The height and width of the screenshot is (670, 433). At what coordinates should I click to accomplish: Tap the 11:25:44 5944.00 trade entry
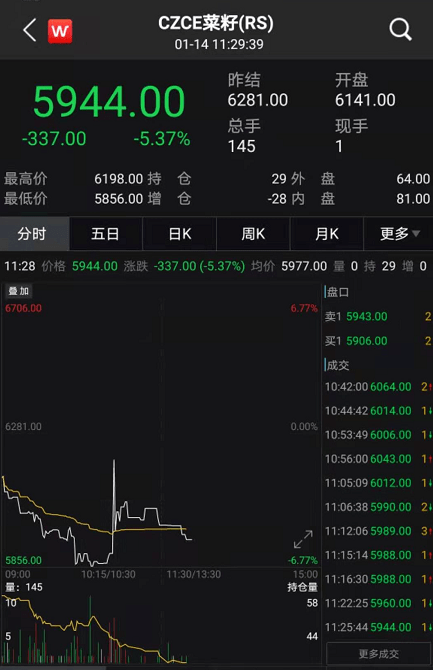[x=378, y=627]
